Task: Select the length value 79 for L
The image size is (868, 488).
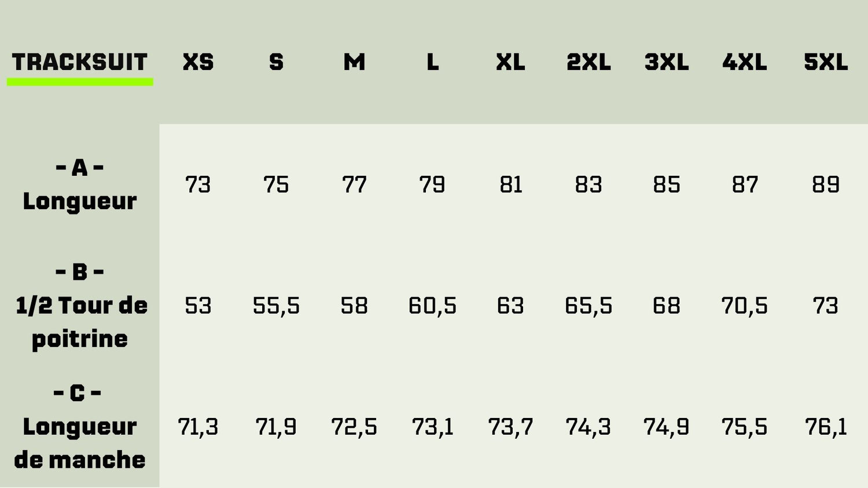Action: click(x=432, y=185)
